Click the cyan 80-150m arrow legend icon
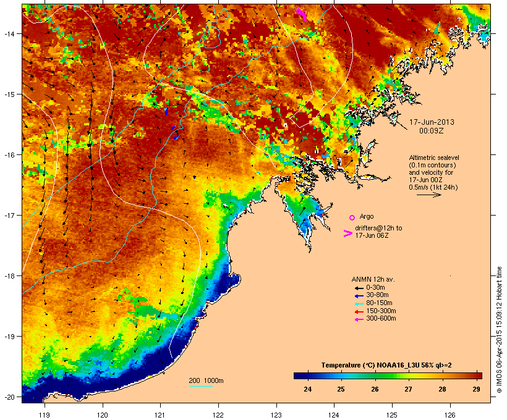The width and height of the screenshot is (507, 420). 359,304
